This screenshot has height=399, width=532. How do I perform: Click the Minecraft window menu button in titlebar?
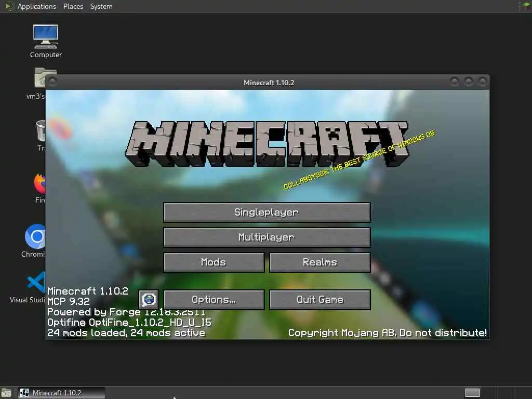[x=52, y=81]
